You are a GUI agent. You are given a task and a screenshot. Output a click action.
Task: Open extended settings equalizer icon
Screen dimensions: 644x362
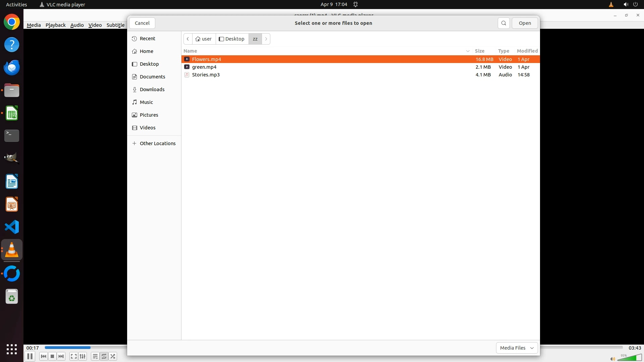[x=83, y=356]
